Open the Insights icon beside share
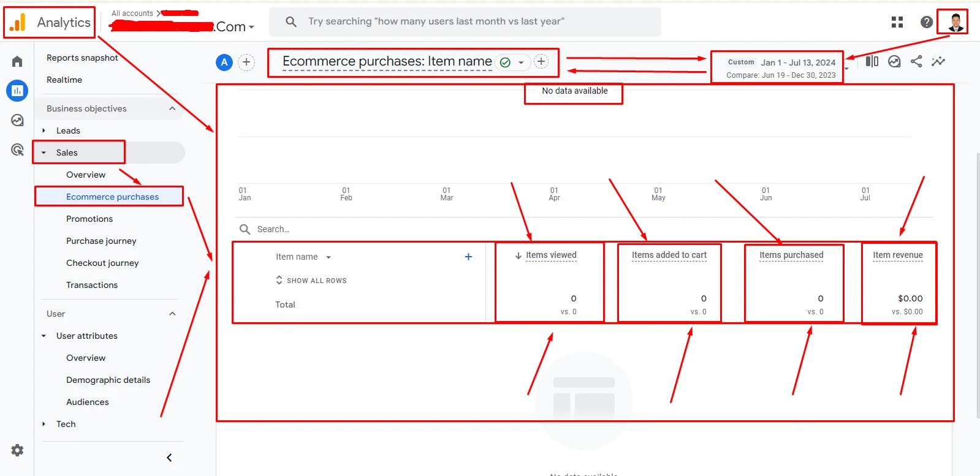The width and height of the screenshot is (980, 476). (x=894, y=61)
